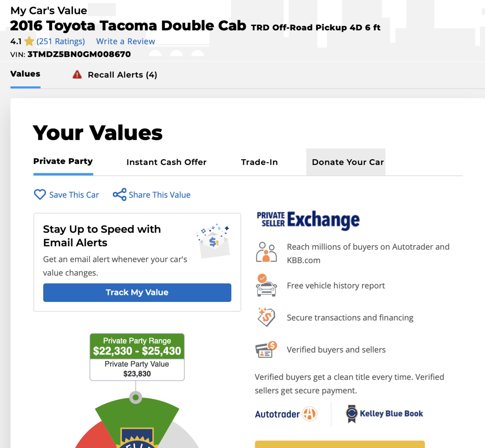Image resolution: width=485 pixels, height=448 pixels.
Task: Open the 251 Ratings link
Action: (x=61, y=41)
